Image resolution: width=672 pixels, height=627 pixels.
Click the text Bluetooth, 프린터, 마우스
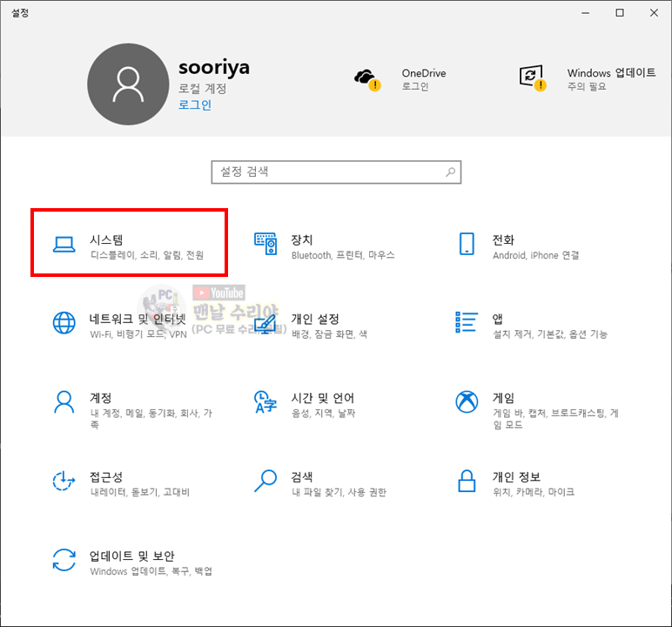343,255
